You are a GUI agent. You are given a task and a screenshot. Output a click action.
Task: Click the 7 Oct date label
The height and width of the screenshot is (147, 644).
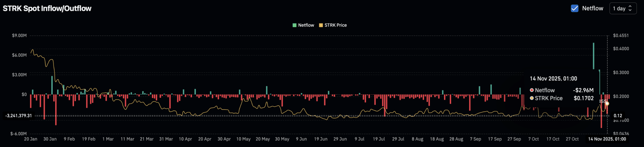tap(533, 139)
